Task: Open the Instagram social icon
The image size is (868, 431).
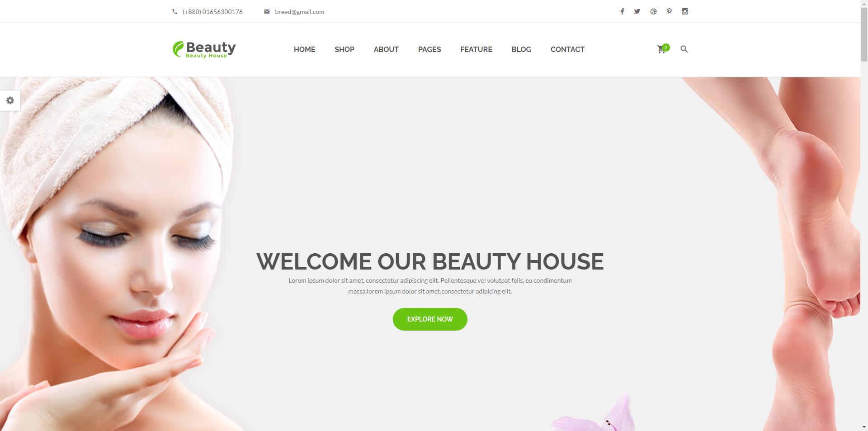Action: point(685,11)
